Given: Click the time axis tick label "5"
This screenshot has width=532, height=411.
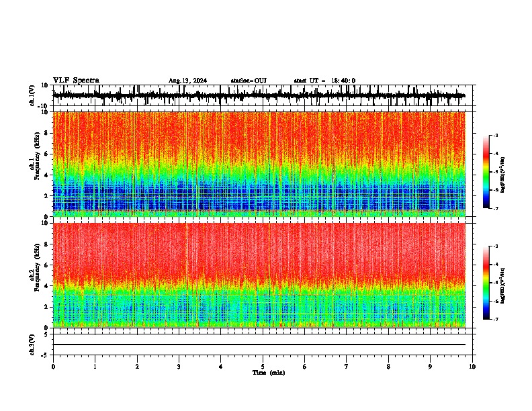Looking at the screenshot, I should coord(263,367).
